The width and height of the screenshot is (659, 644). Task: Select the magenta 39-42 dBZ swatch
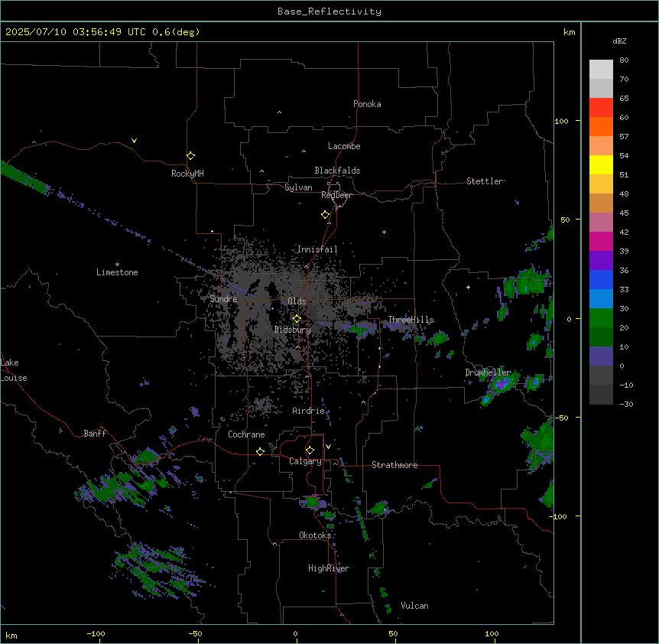[601, 241]
